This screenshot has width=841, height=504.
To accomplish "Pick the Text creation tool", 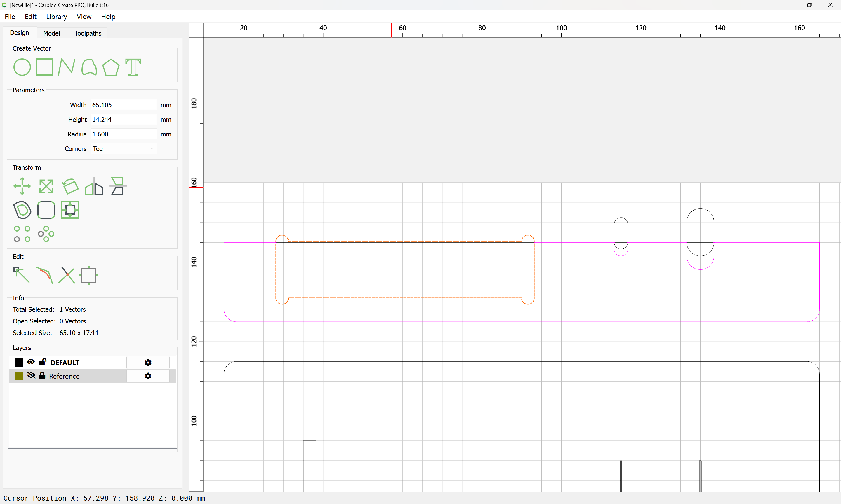I will click(x=133, y=67).
